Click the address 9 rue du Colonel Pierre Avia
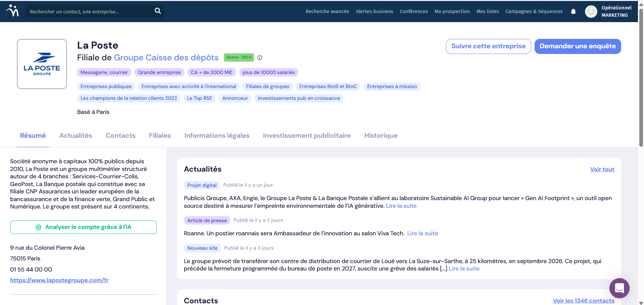This screenshot has height=305, width=644. pyautogui.click(x=47, y=248)
